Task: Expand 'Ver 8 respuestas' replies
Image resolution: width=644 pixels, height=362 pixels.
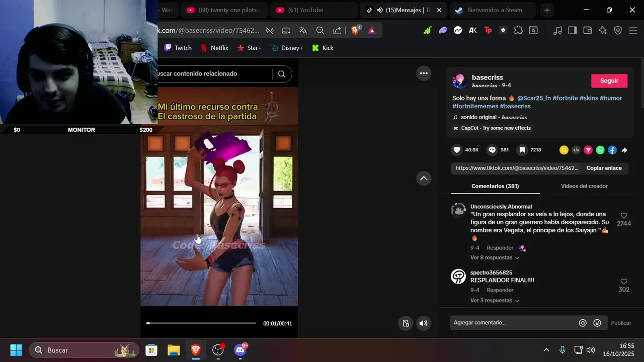Action: pyautogui.click(x=495, y=257)
